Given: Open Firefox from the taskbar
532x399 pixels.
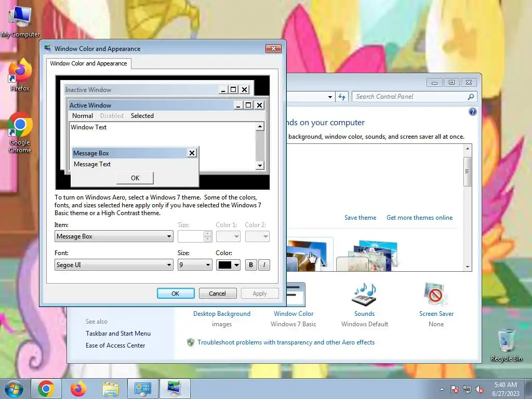Looking at the screenshot, I should click(78, 389).
